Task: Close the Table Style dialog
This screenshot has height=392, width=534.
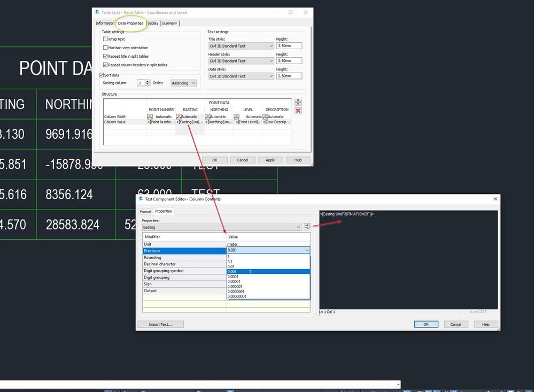Action: click(306, 12)
